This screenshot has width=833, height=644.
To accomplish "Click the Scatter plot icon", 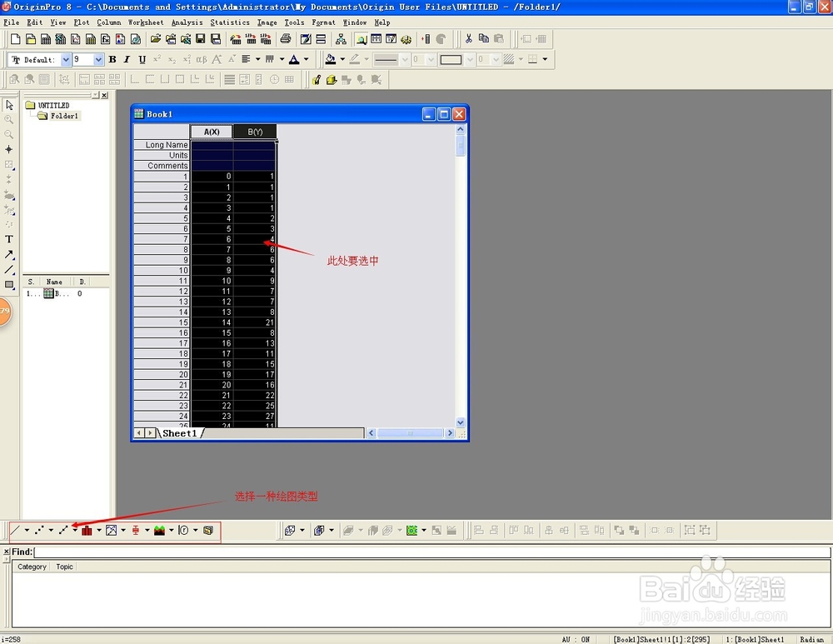I will pyautogui.click(x=39, y=530).
